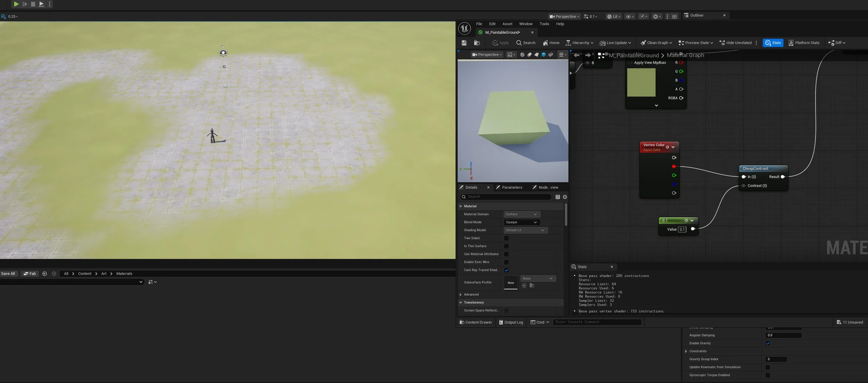The image size is (868, 383).
Task: Toggle the Enable Gravity checkbox
Action: coord(768,343)
